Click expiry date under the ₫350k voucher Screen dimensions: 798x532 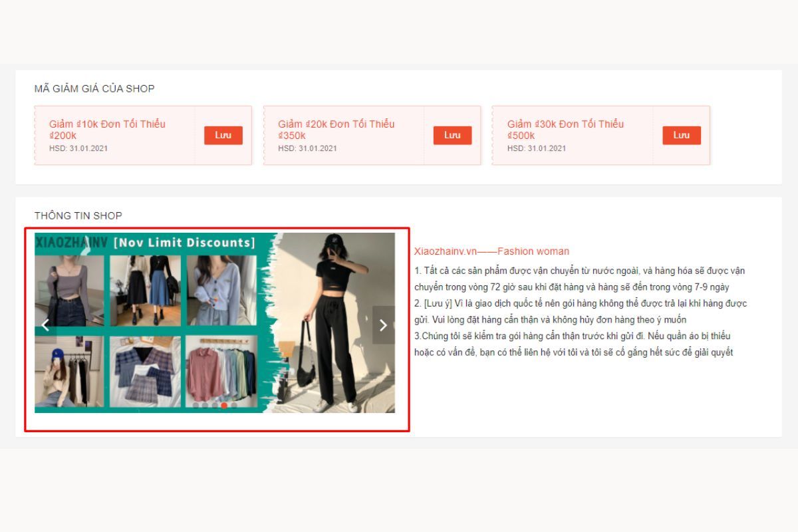(x=307, y=148)
